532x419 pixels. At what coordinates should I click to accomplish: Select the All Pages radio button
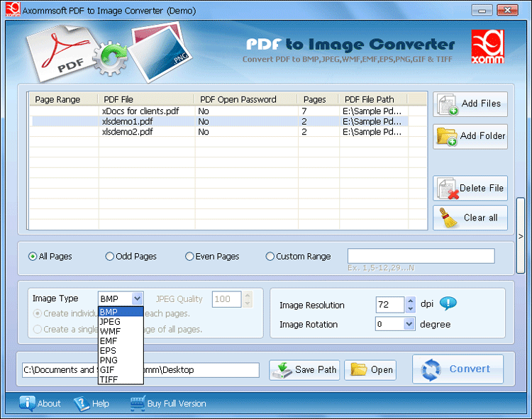pos(33,256)
